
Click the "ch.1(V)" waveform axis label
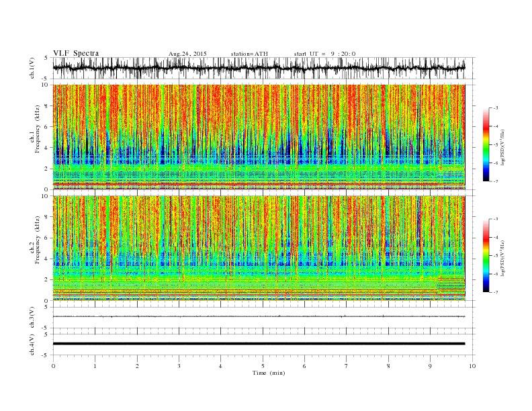click(32, 68)
